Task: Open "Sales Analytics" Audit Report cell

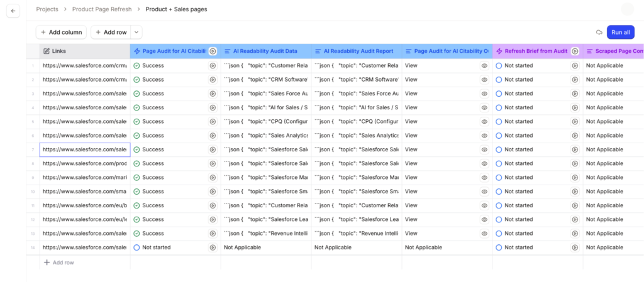Action: (357, 135)
